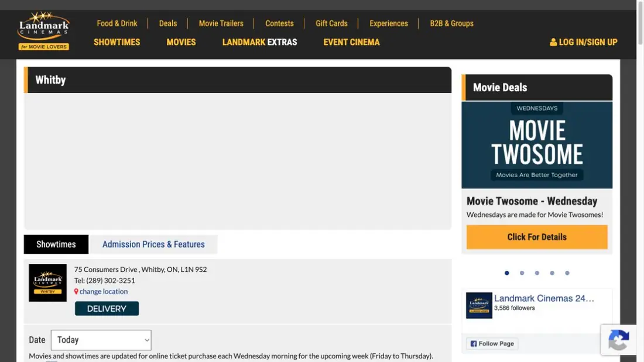Open the MOVIES main menu

click(x=181, y=42)
